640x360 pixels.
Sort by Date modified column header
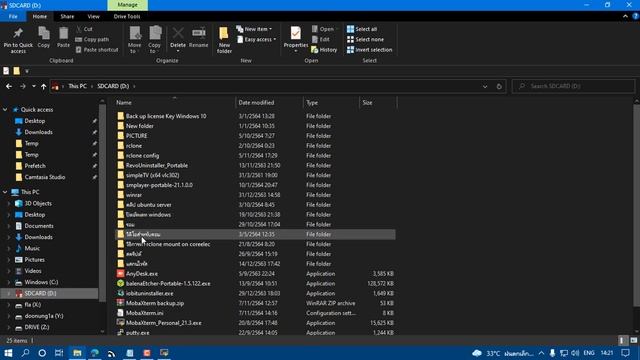[x=269, y=102]
